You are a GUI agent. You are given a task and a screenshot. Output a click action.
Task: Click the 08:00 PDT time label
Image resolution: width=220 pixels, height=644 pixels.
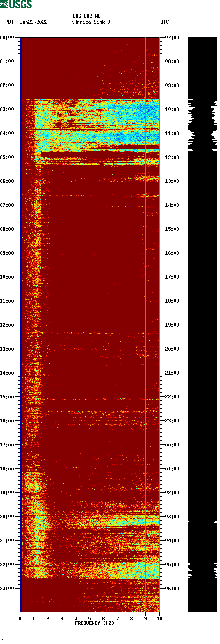[x=7, y=229]
